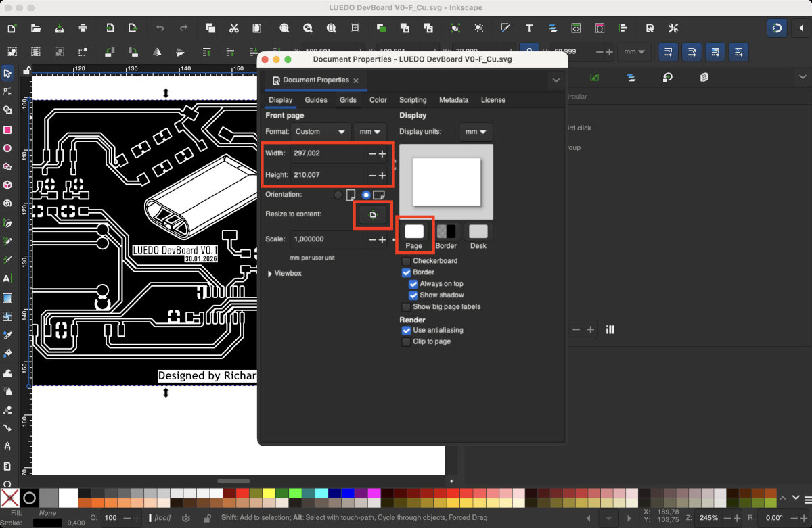Toggle Use antialiasing checkbox

(x=406, y=331)
